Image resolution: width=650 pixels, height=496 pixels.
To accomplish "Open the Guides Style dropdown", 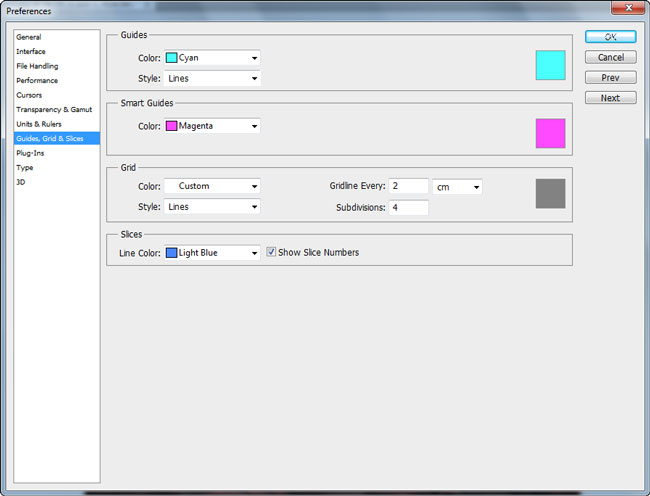I will click(x=212, y=78).
